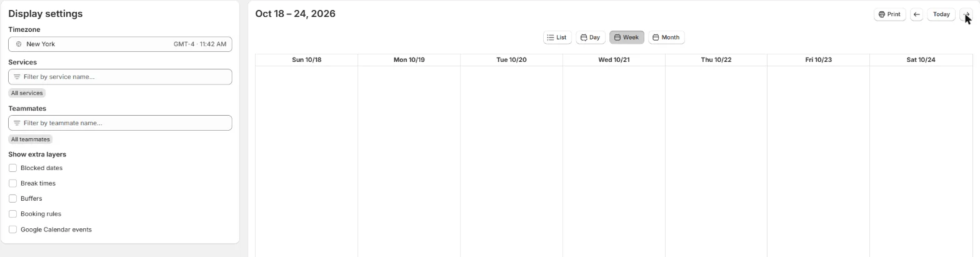The image size is (980, 257).
Task: Go to next week with right arrow
Action: click(966, 14)
